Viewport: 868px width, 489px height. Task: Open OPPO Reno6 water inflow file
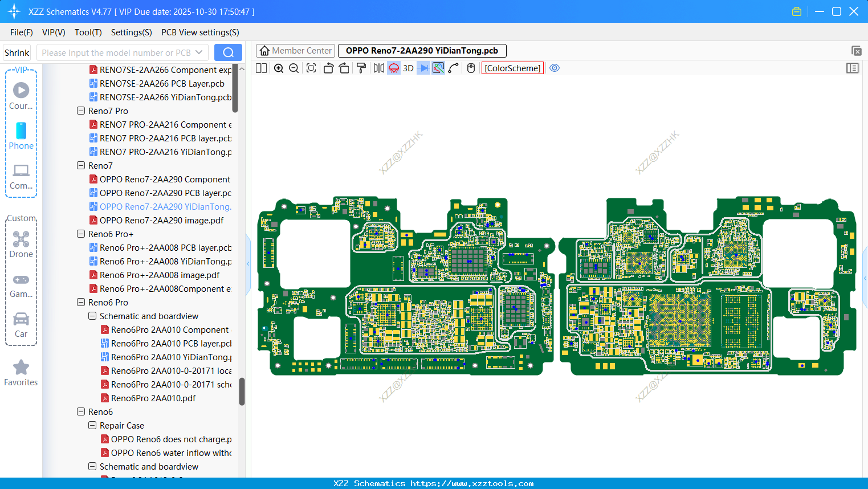point(166,453)
